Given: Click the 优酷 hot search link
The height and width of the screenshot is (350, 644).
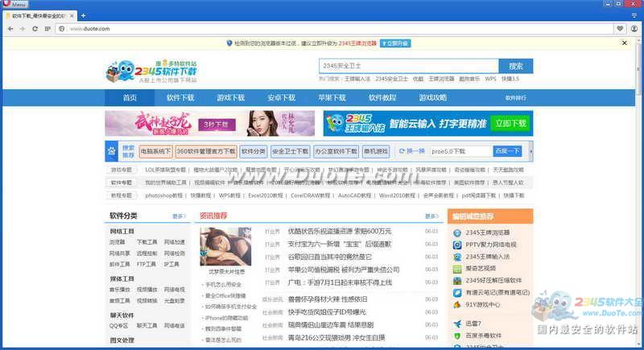Looking at the screenshot, I should 418,79.
